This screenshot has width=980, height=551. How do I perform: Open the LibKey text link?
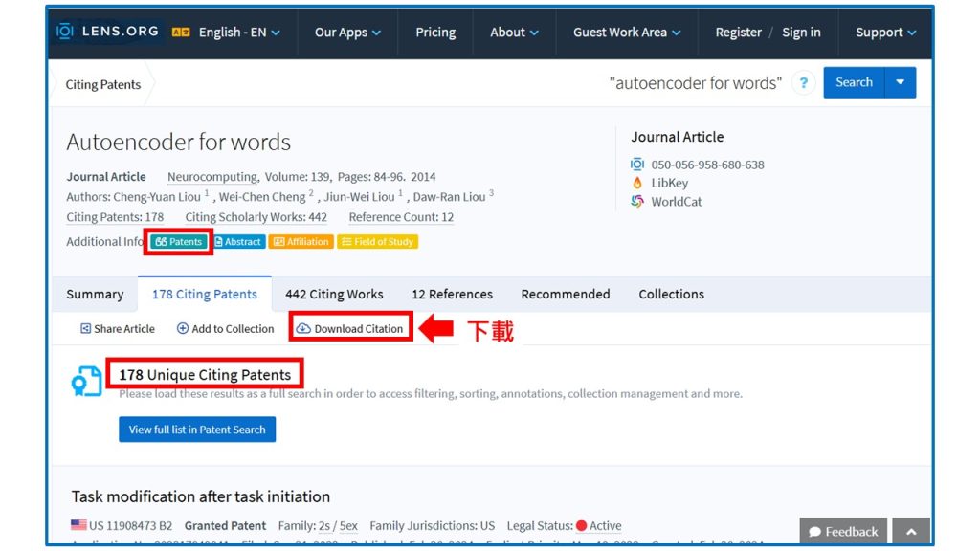pyautogui.click(x=669, y=183)
